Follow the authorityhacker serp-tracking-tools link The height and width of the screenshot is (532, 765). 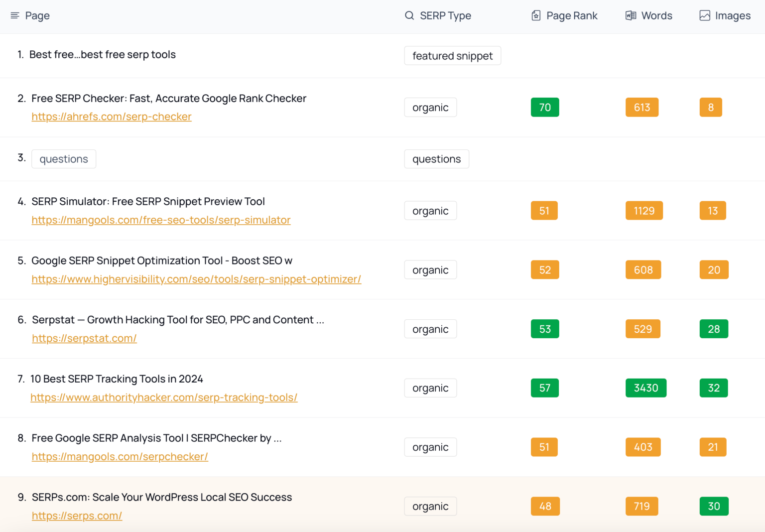tap(164, 398)
